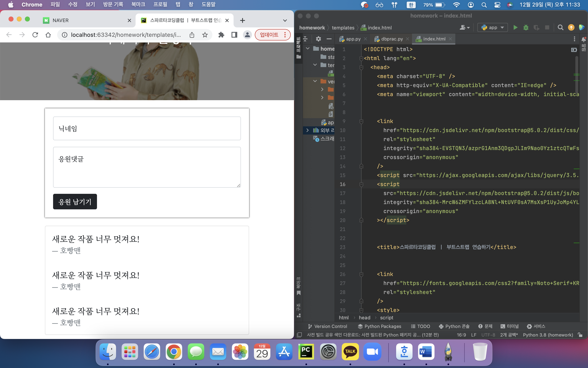Open editor tabs more options menu
The image size is (588, 368).
click(574, 39)
